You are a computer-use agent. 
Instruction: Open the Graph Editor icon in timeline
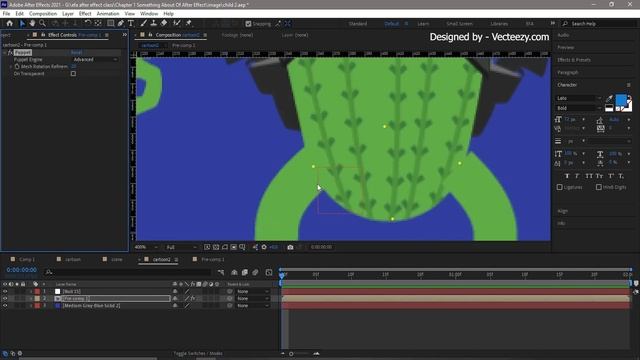pos(269,272)
